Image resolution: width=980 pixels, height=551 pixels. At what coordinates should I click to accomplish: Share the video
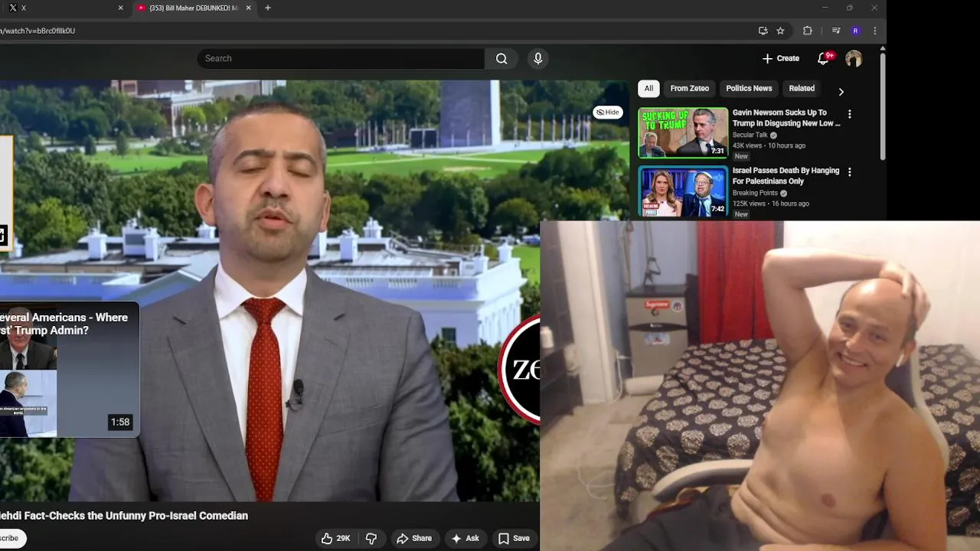pos(414,538)
